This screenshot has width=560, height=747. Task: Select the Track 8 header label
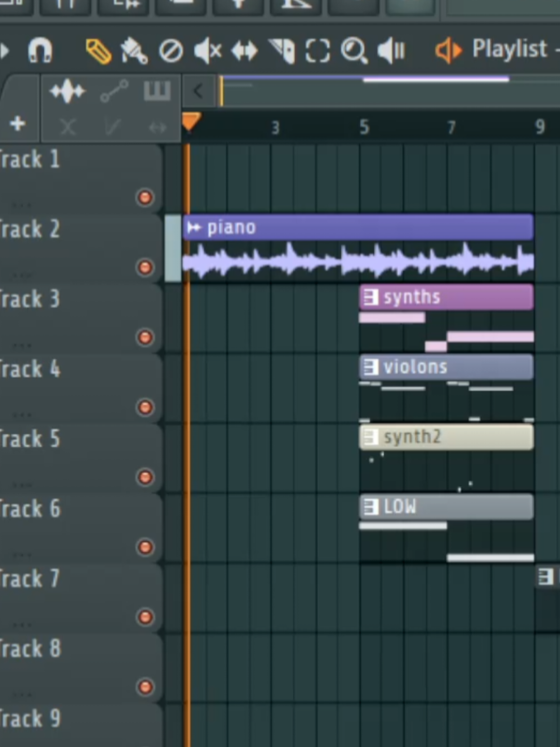30,649
